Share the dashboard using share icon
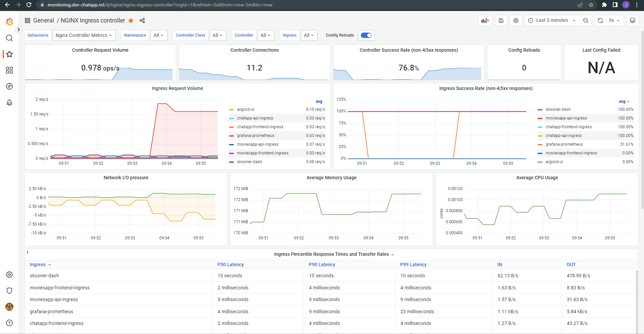Viewport: 644px width, 334px height. (x=142, y=20)
